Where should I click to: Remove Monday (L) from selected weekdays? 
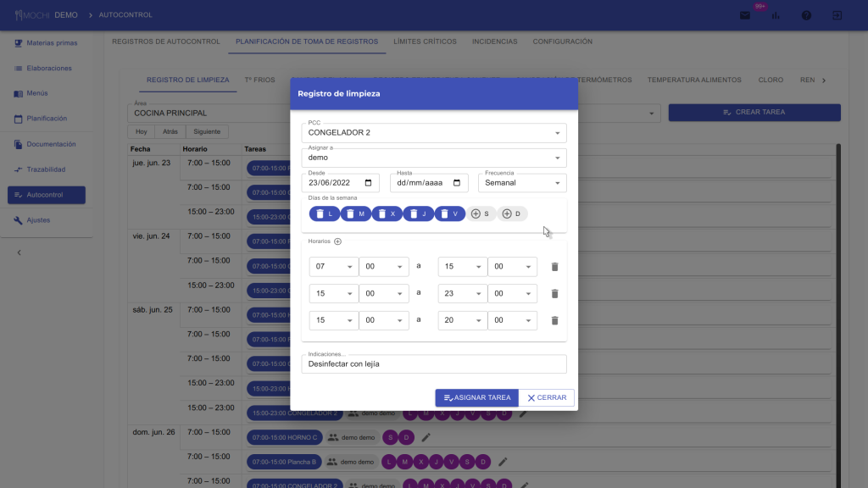(x=323, y=213)
